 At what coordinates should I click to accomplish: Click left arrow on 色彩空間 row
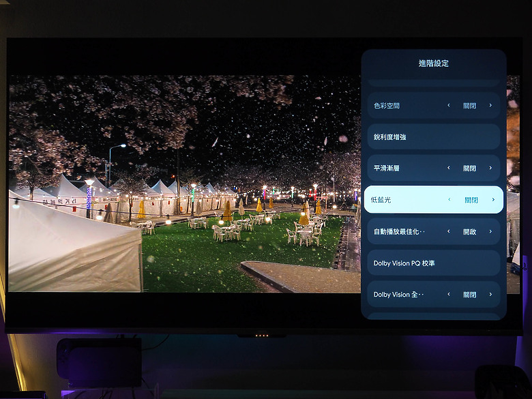[449, 106]
